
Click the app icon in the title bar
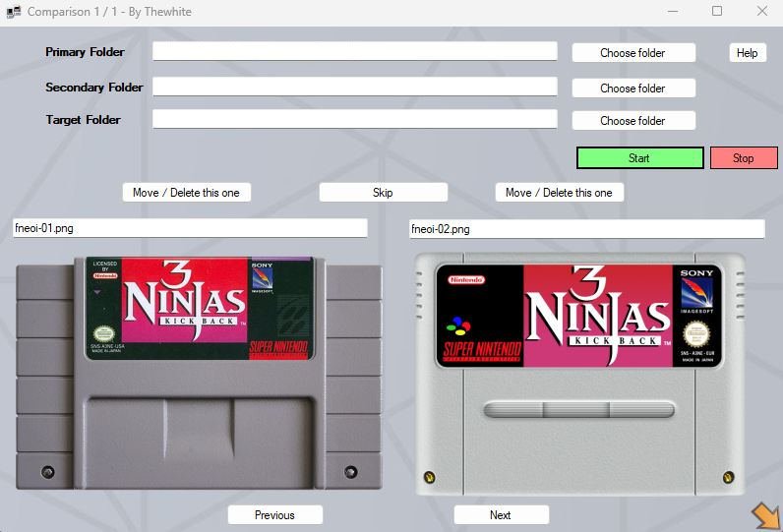pyautogui.click(x=14, y=12)
